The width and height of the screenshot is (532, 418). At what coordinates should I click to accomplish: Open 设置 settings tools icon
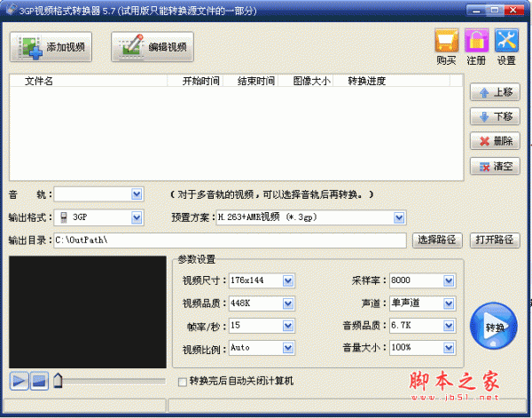(506, 47)
